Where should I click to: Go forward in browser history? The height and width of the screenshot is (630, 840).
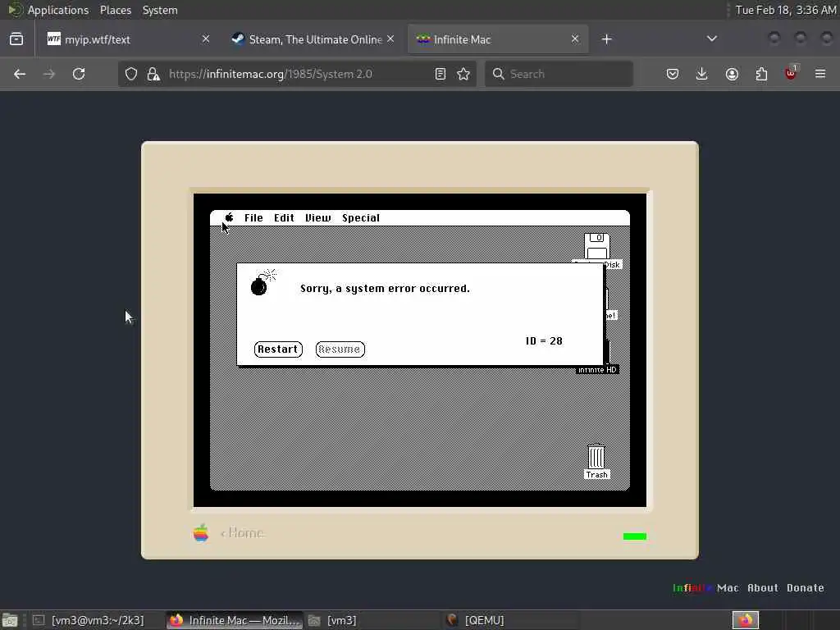[48, 74]
